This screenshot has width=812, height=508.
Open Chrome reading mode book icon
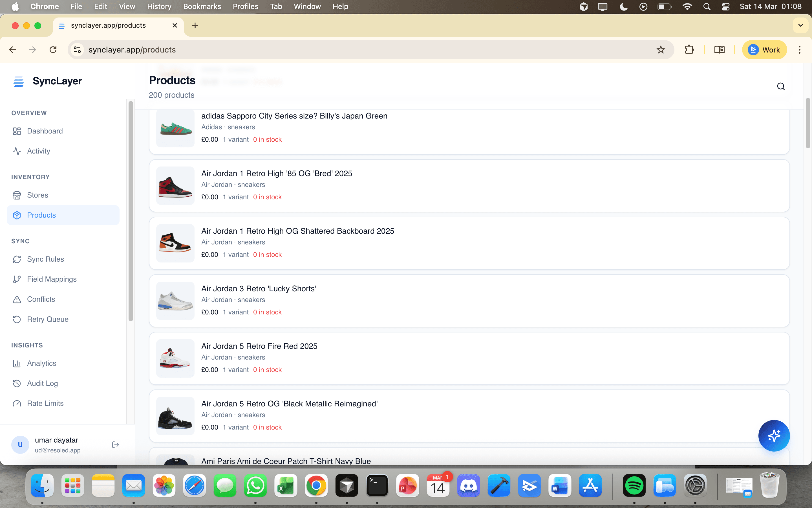click(x=720, y=50)
